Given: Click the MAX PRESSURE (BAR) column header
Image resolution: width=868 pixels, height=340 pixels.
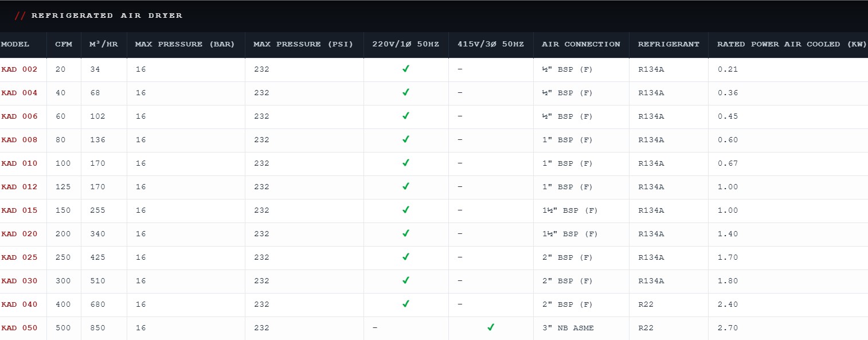Looking at the screenshot, I should coord(186,44).
